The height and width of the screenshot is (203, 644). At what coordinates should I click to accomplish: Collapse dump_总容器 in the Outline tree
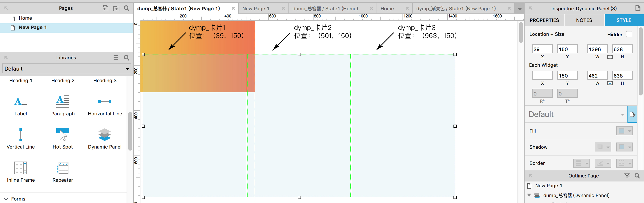pos(529,195)
